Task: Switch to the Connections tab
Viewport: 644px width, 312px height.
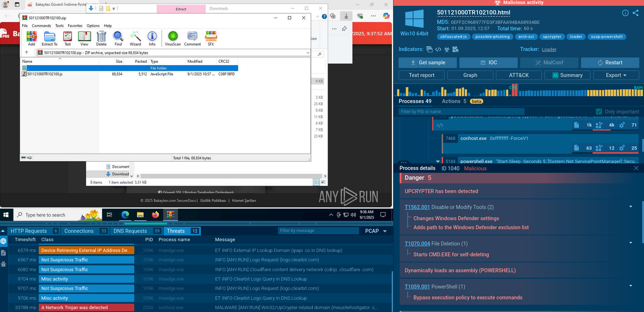Action: (x=85, y=231)
